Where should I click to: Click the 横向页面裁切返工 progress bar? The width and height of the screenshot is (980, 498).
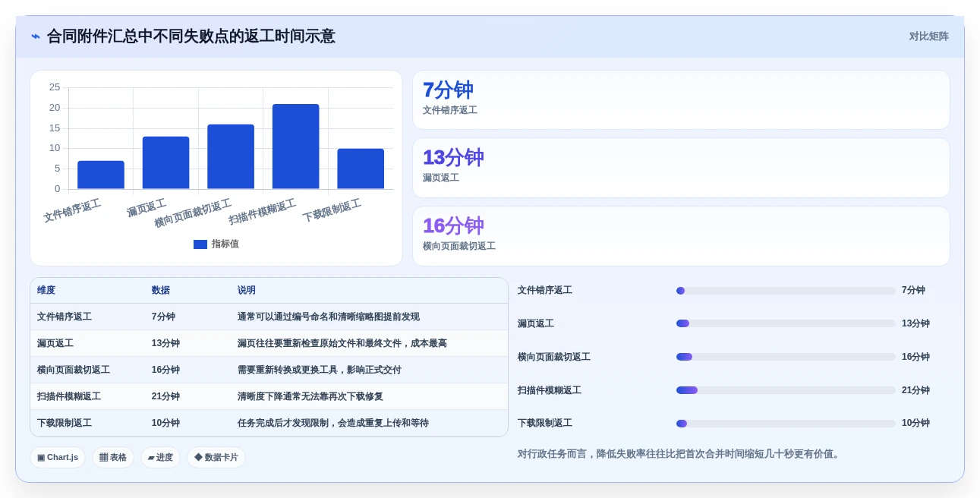click(x=786, y=357)
